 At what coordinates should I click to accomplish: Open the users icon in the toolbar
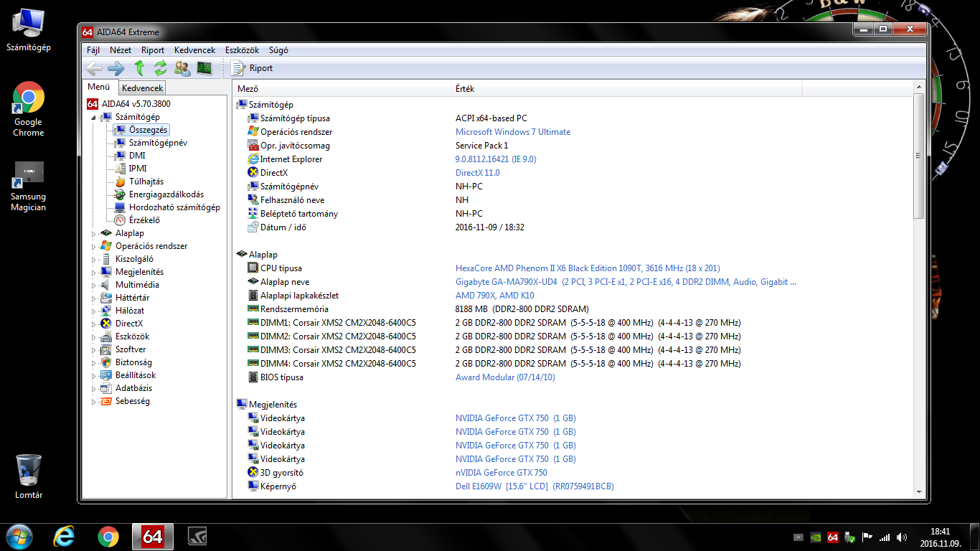[182, 68]
